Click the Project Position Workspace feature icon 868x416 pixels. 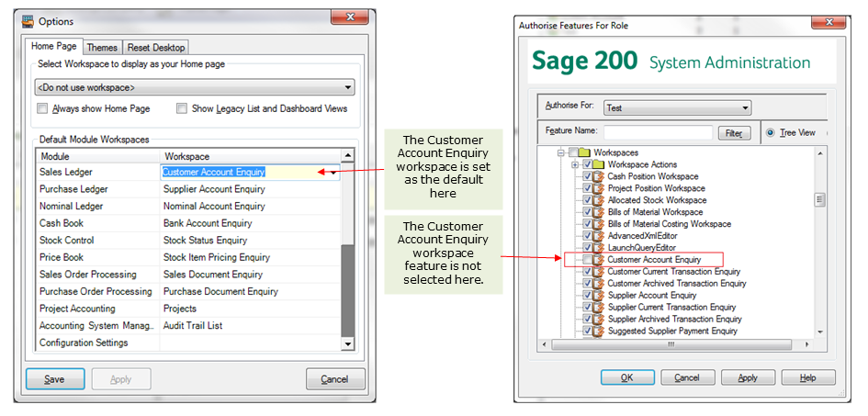click(x=599, y=188)
